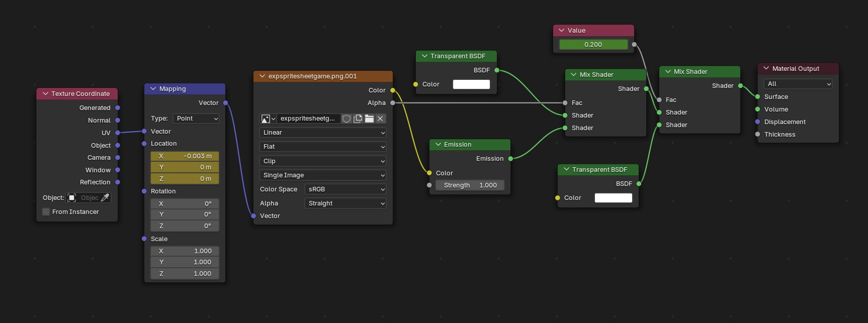The image size is (868, 323).
Task: Click the image node Vector input socket
Action: [253, 216]
